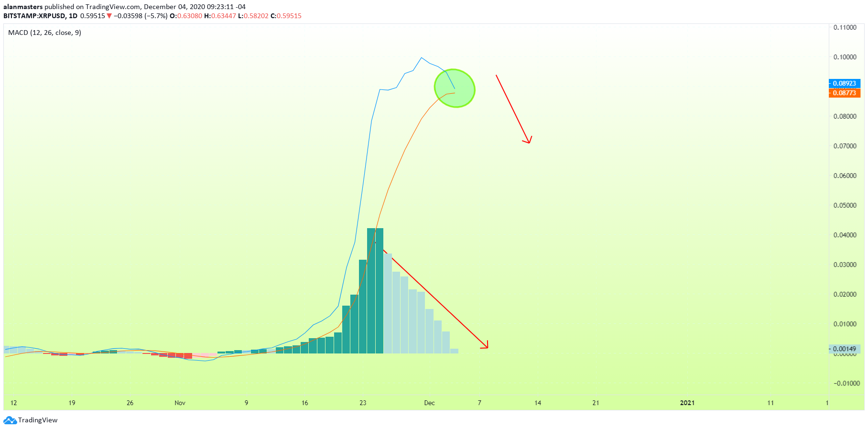The image size is (868, 430).
Task: Click the 23 date axis label
Action: tap(363, 403)
